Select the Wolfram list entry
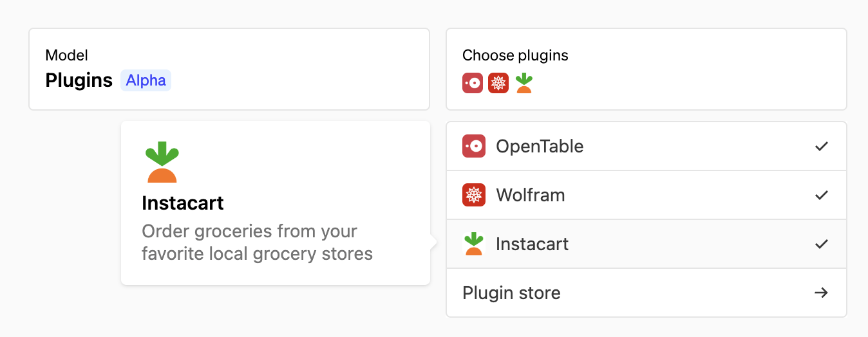Screen dimensions: 868x337 tap(531, 195)
